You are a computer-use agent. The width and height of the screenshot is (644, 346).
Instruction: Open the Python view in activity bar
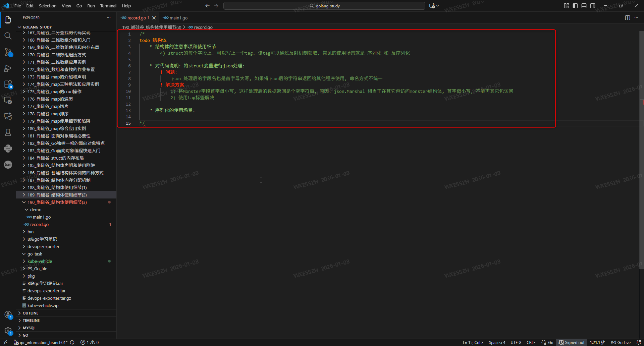click(x=8, y=149)
